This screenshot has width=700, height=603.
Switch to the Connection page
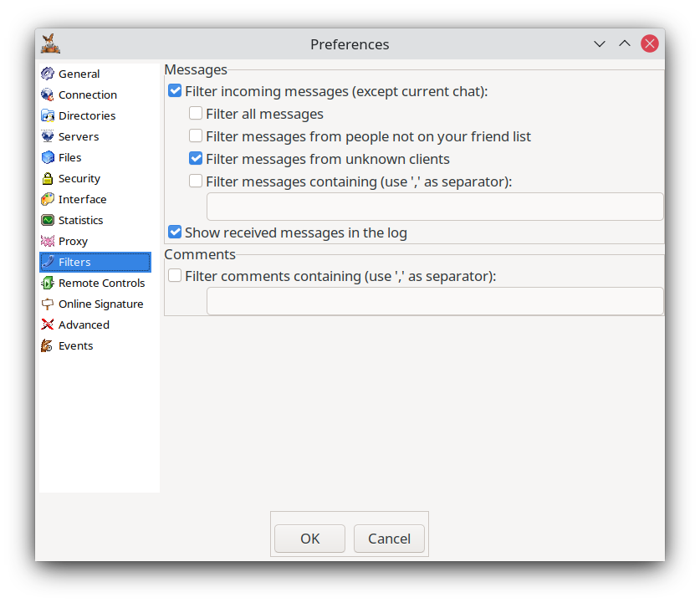click(x=88, y=95)
